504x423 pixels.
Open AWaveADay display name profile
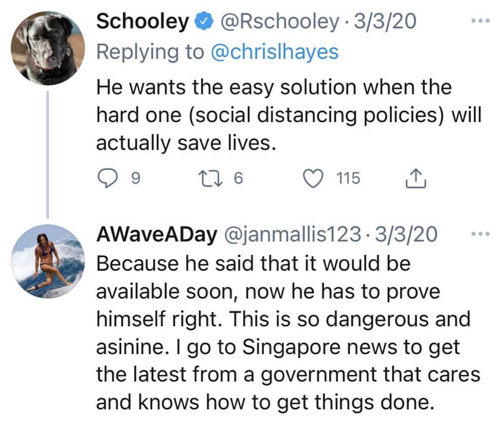pos(156,234)
